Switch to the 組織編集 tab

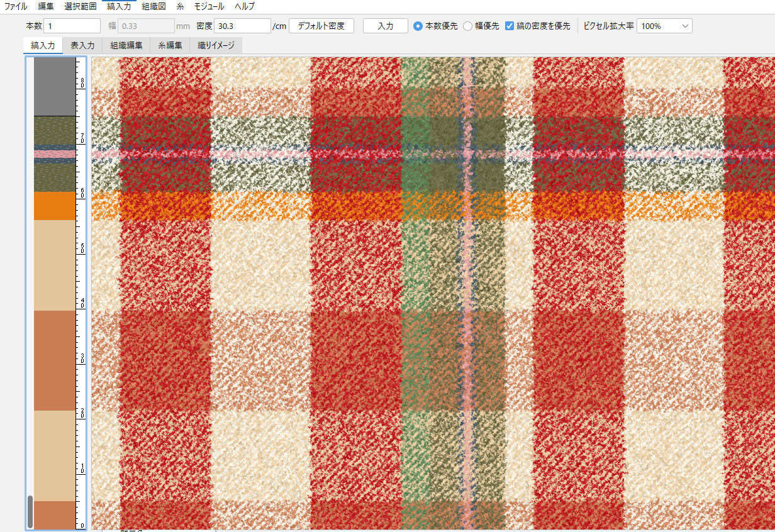(126, 45)
